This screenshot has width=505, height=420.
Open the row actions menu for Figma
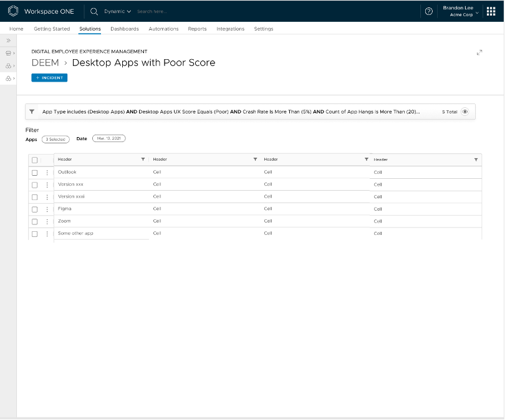[x=47, y=209]
